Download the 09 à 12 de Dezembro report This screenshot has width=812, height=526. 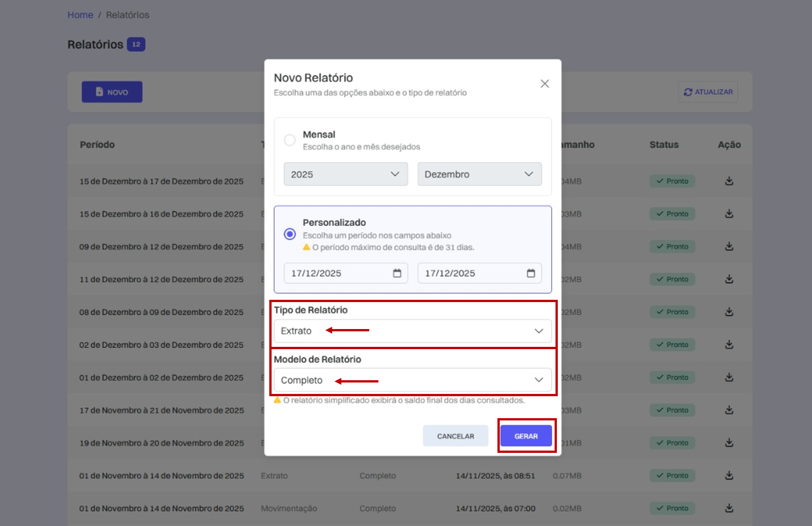[729, 246]
